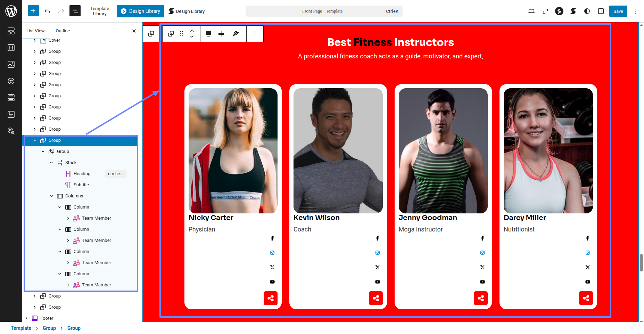The width and height of the screenshot is (644, 334).
Task: Open the WordPress logo menu
Action: pos(11,11)
